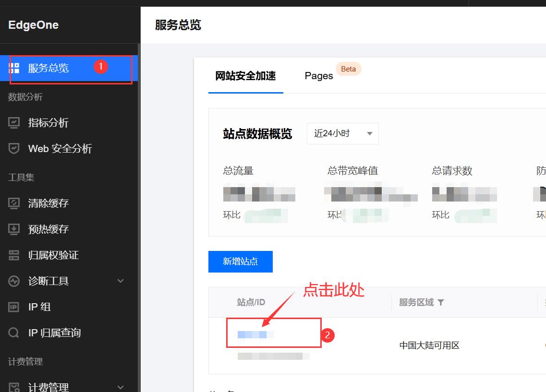Expand the 计费管理 submenu chevron
Viewport: 546px width, 392px height.
(121, 387)
